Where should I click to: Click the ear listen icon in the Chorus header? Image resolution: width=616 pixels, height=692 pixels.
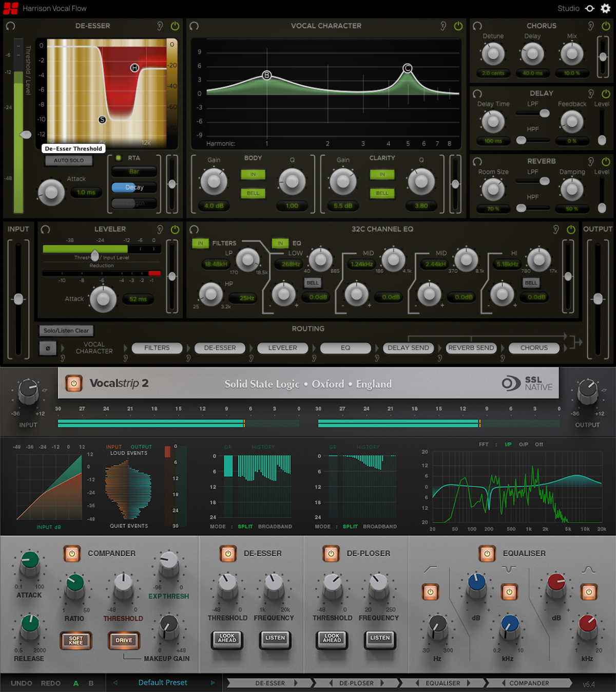coord(591,26)
